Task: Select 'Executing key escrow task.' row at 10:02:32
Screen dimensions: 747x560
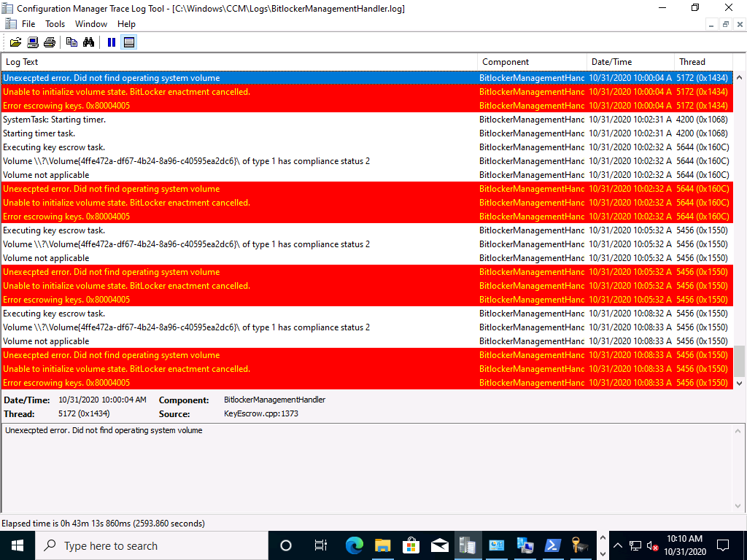Action: 368,147
